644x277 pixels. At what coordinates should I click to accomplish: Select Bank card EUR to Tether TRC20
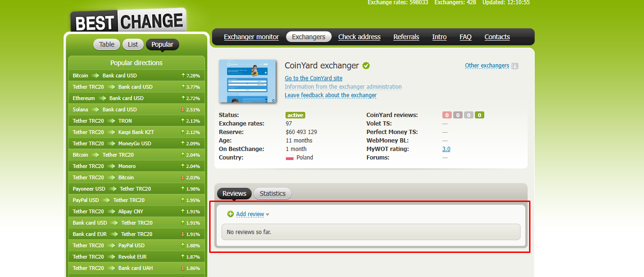(137, 234)
